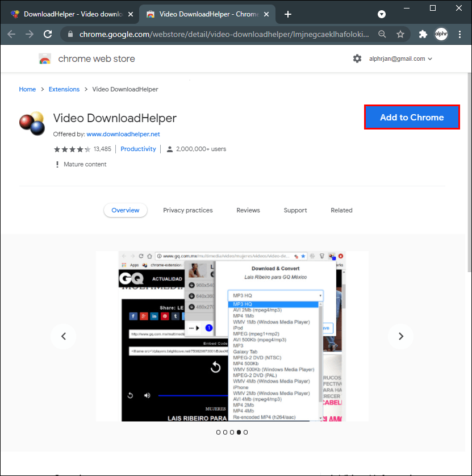Image resolution: width=472 pixels, height=476 pixels.
Task: Open the www.downloadhelper.net link
Action: (123, 134)
